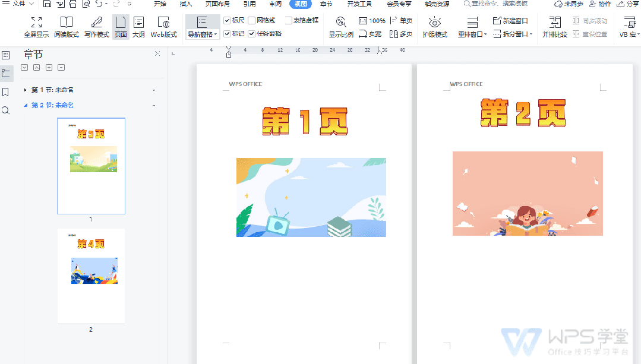Open the 审阅 Review tab
The image size is (641, 364).
tap(275, 4)
